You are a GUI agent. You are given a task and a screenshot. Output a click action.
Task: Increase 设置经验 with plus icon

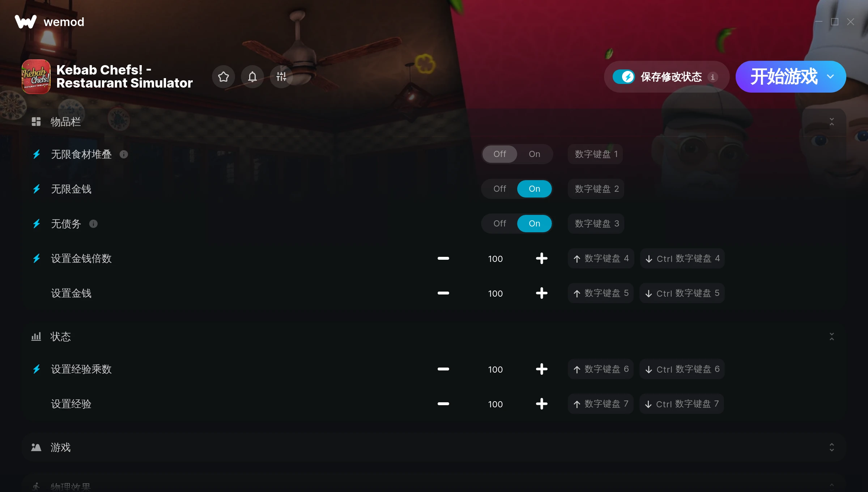tap(541, 404)
